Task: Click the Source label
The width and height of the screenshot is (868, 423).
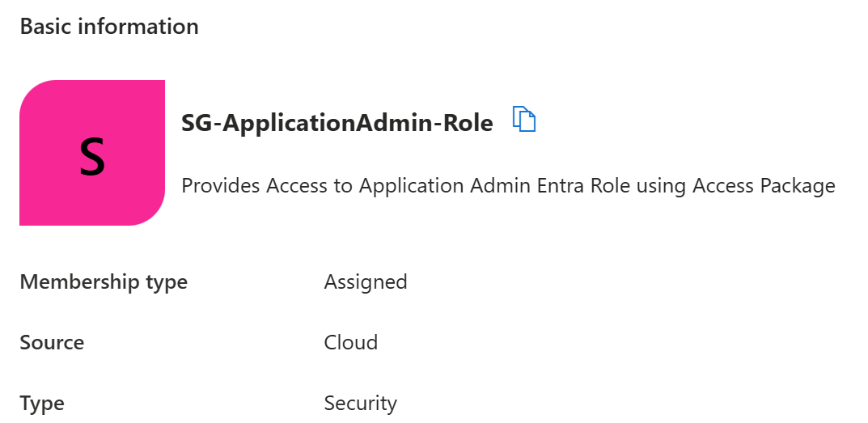Action: coord(52,343)
